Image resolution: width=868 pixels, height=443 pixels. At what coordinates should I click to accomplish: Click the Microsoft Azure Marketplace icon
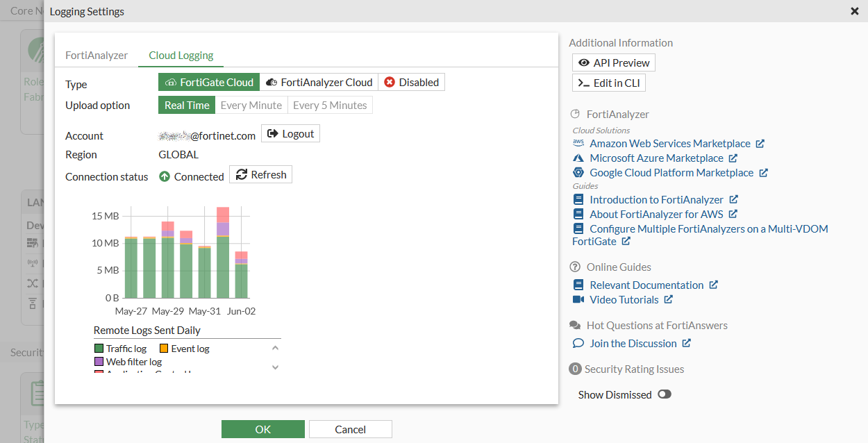[x=578, y=158]
